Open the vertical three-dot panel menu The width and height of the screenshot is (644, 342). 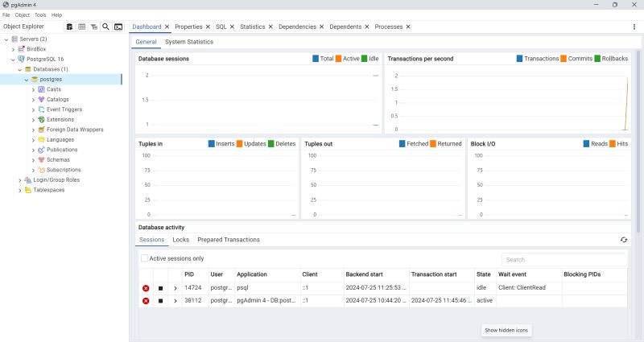634,27
